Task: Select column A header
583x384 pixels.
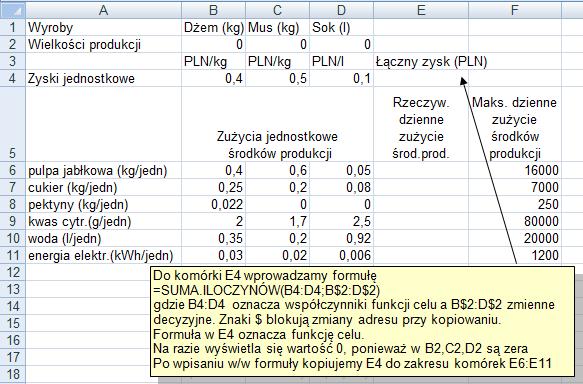Action: coord(103,10)
